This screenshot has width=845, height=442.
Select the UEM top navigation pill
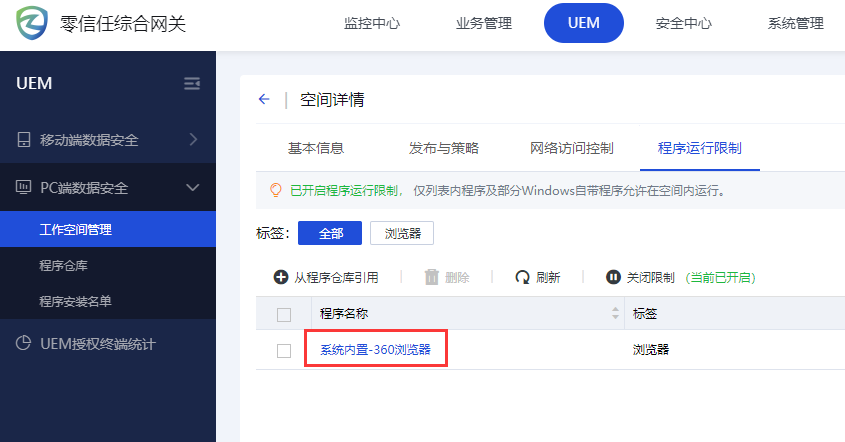tap(584, 23)
